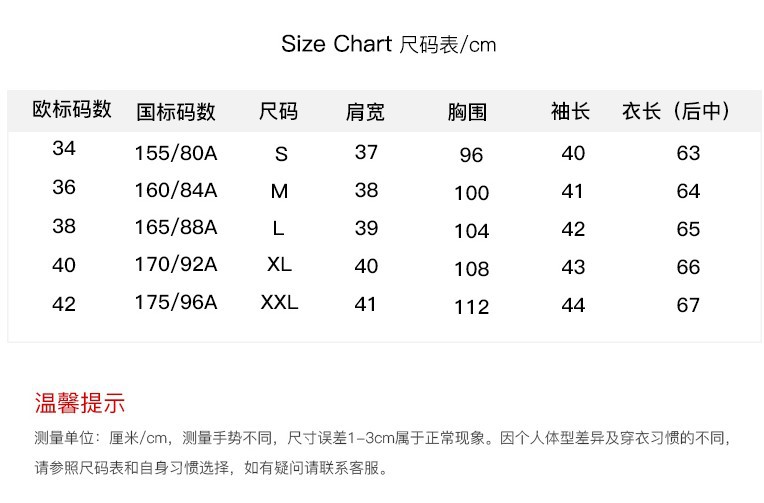Viewport: 764px width, 503px height.
Task: Click the note line starting with 测量单位
Action: tap(382, 439)
